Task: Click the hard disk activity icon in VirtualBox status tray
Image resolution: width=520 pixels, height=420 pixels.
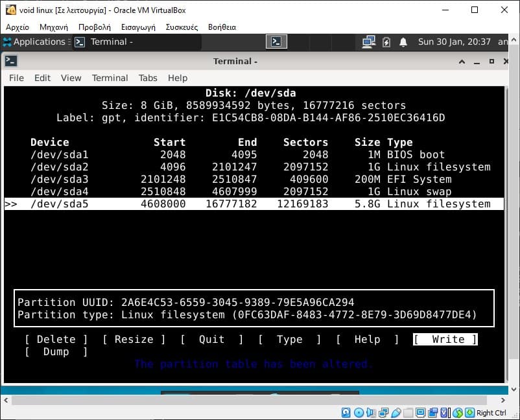Action: (345, 413)
